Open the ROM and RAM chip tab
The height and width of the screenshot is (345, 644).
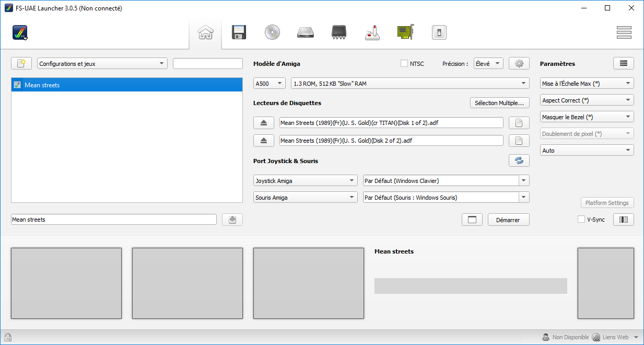point(339,32)
